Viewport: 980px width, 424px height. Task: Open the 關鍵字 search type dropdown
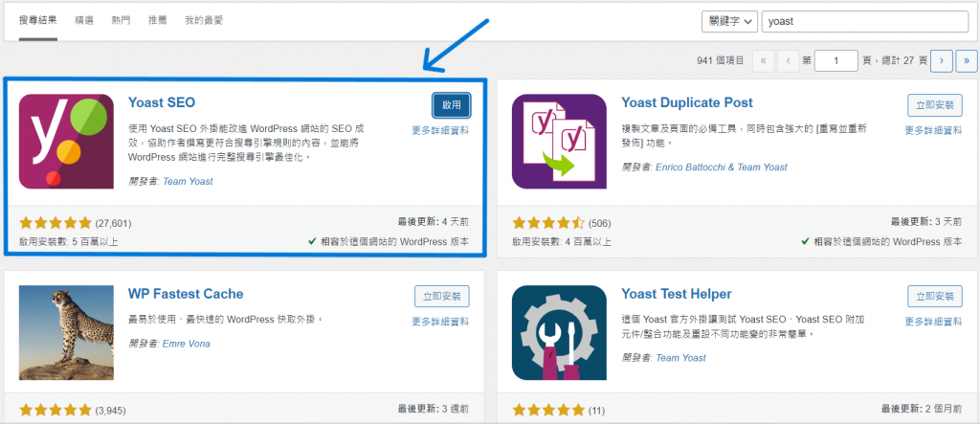click(x=729, y=21)
